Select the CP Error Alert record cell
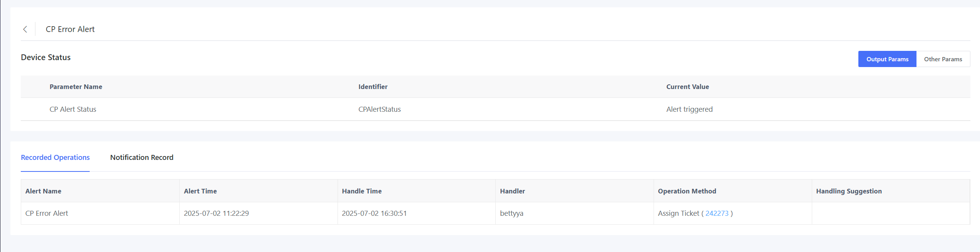This screenshot has width=980, height=252. (x=47, y=213)
